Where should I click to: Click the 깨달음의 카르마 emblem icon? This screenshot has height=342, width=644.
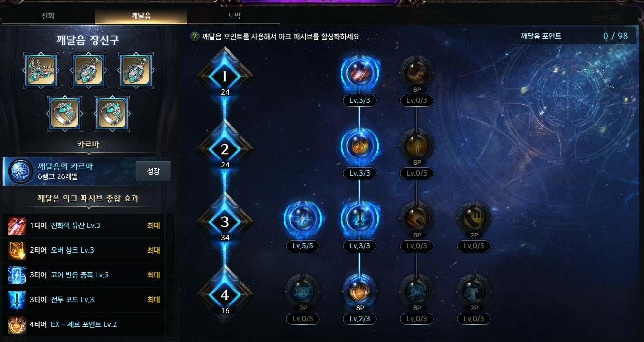(x=20, y=171)
